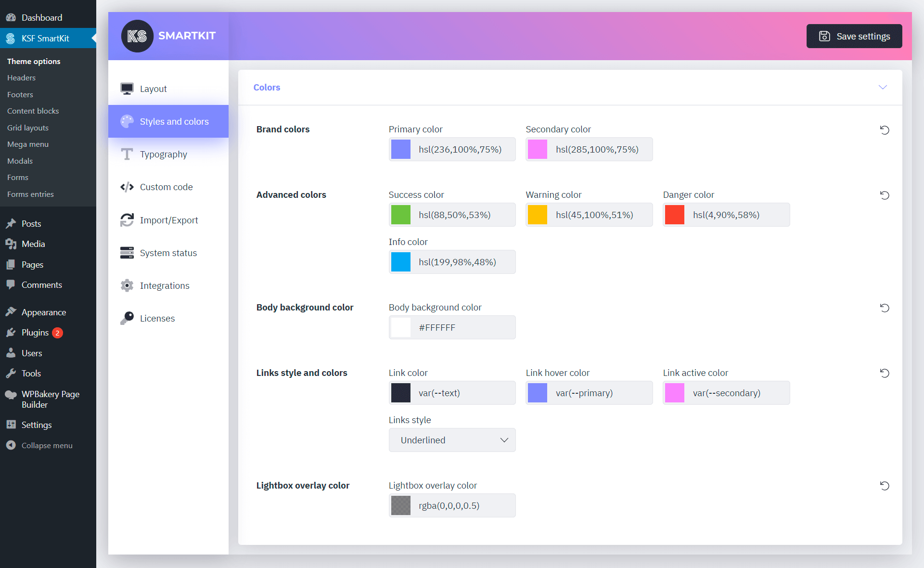The image size is (924, 568).
Task: Open the Link color dark swatch
Action: pos(401,393)
